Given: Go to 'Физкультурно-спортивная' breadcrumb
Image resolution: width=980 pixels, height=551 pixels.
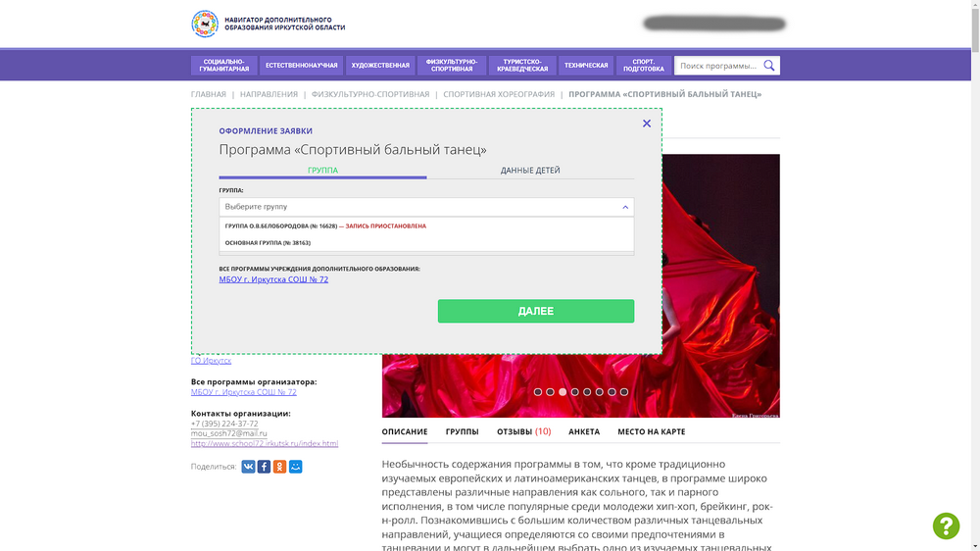Looking at the screenshot, I should [370, 94].
